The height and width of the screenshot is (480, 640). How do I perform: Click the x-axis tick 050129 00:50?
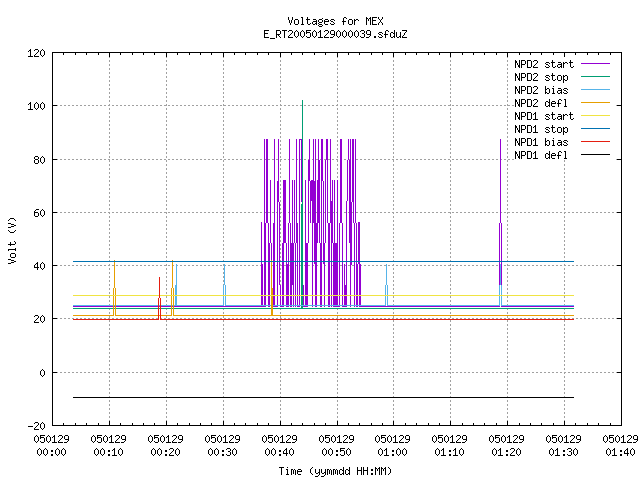[336, 446]
